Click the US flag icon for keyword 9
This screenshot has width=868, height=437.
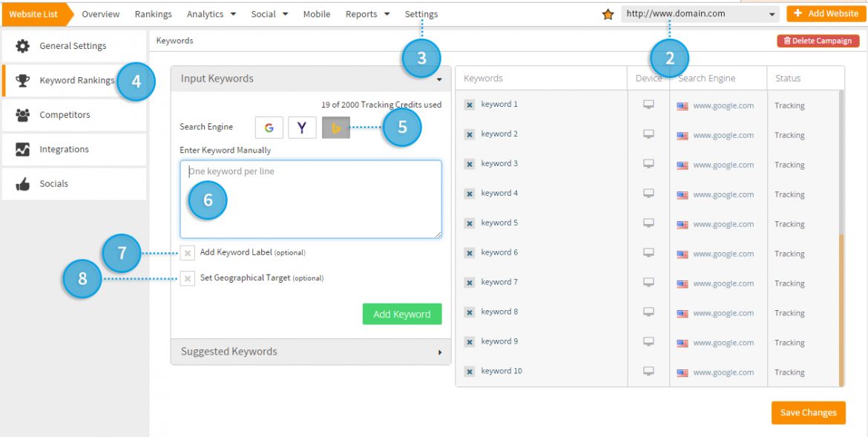pos(683,344)
